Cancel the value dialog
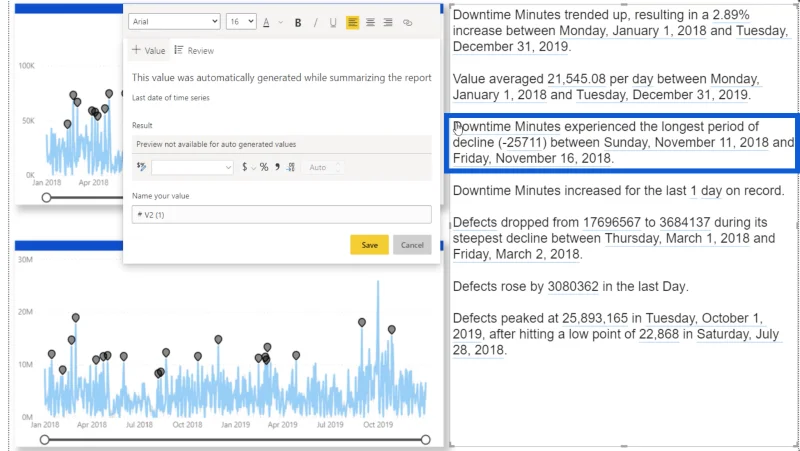The height and width of the screenshot is (451, 800). point(412,245)
